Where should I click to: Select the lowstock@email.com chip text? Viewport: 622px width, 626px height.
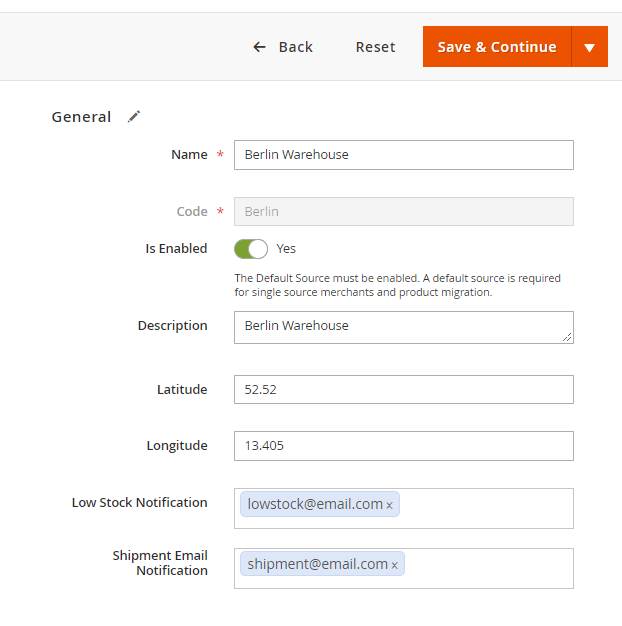[x=315, y=505]
